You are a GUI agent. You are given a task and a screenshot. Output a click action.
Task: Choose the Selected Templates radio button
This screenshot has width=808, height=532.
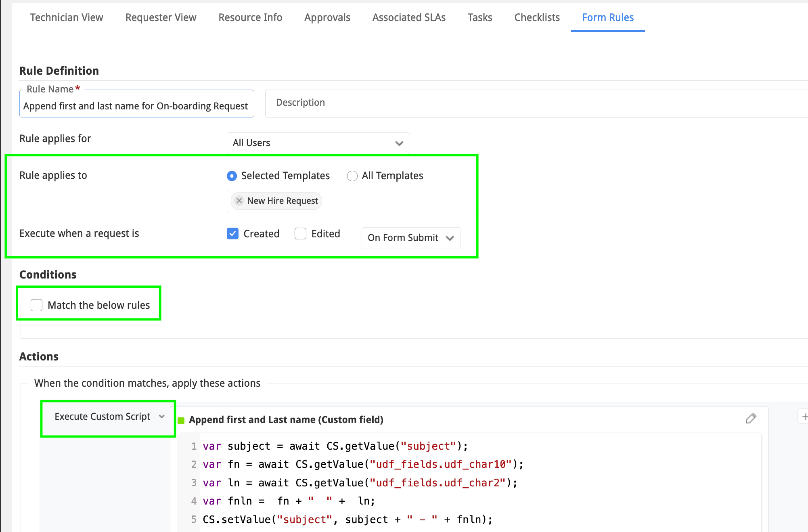pyautogui.click(x=232, y=176)
